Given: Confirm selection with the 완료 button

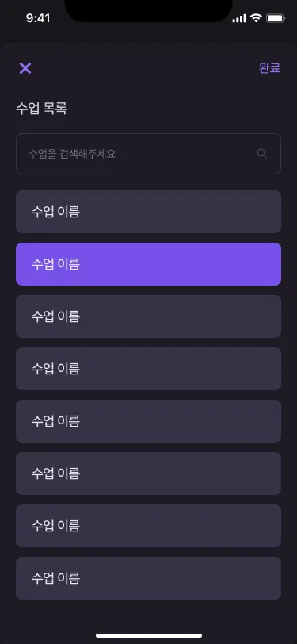Looking at the screenshot, I should 269,67.
